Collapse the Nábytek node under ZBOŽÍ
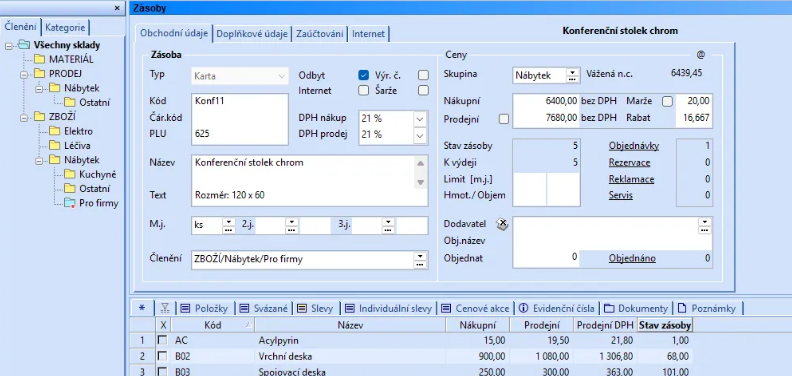 click(39, 161)
